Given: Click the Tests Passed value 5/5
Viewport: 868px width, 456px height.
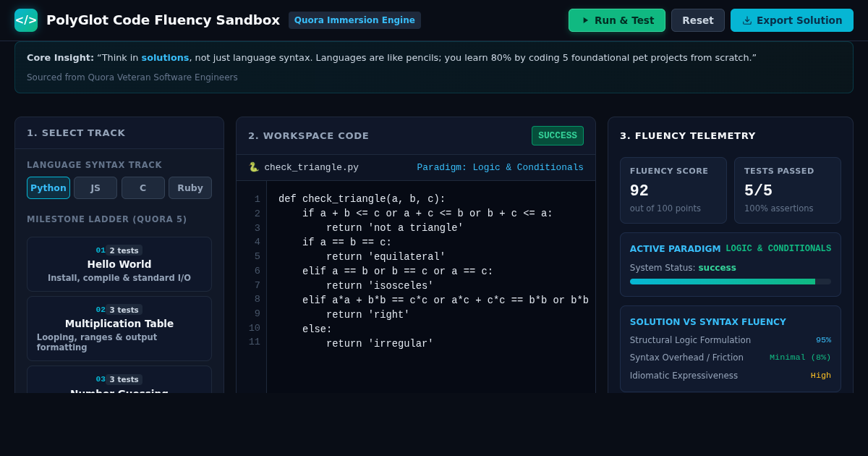Looking at the screenshot, I should pos(758,190).
